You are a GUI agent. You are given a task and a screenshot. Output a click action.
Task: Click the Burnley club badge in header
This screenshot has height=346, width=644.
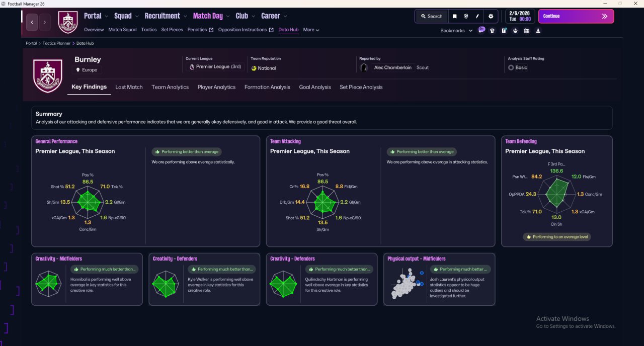pos(68,22)
